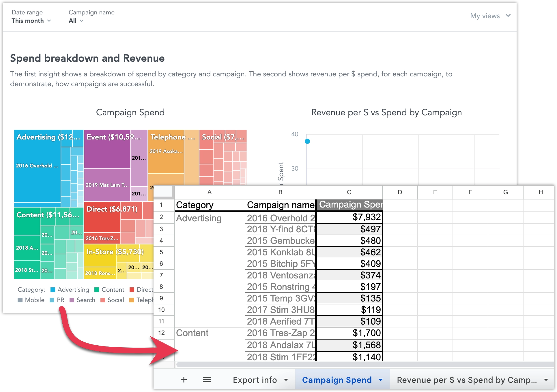Image resolution: width=557 pixels, height=392 pixels.
Task: Toggle the Mobile legend entry
Action: click(34, 300)
